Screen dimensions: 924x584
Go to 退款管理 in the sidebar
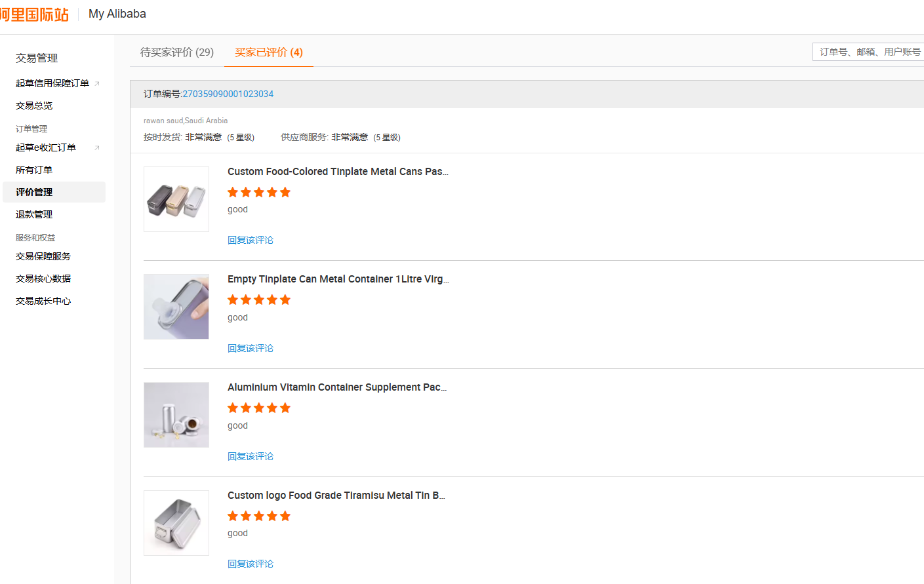tap(34, 214)
